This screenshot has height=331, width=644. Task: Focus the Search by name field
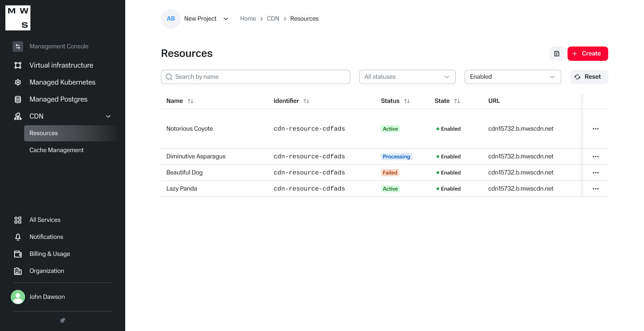(x=255, y=77)
